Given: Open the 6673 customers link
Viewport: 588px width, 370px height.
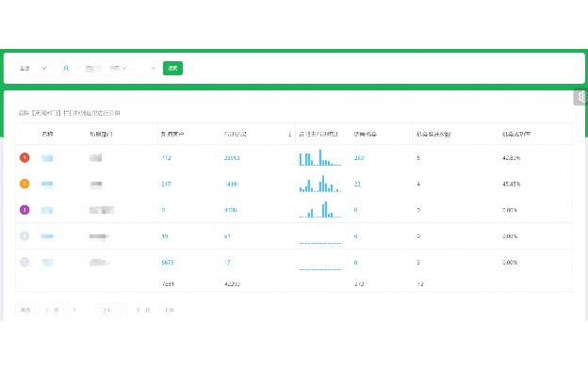Looking at the screenshot, I should [168, 262].
